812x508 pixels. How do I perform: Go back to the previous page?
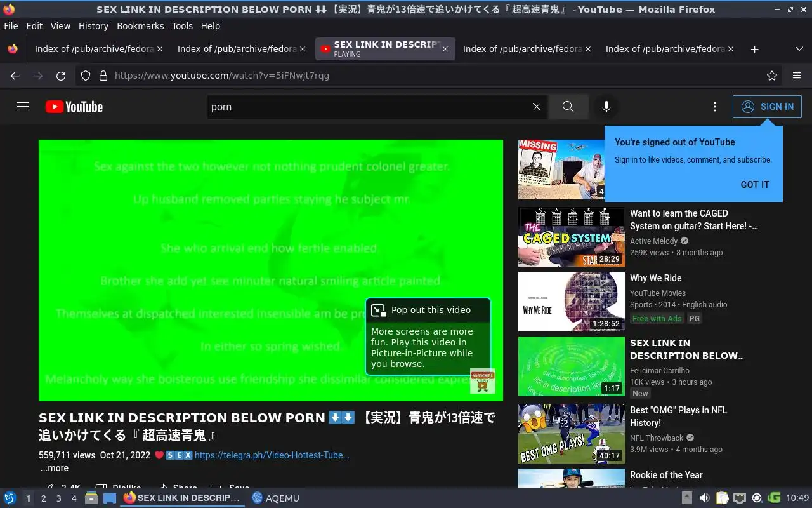15,76
